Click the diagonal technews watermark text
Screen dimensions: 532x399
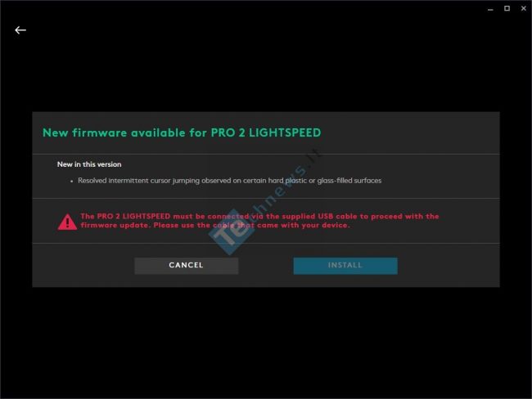click(x=285, y=185)
